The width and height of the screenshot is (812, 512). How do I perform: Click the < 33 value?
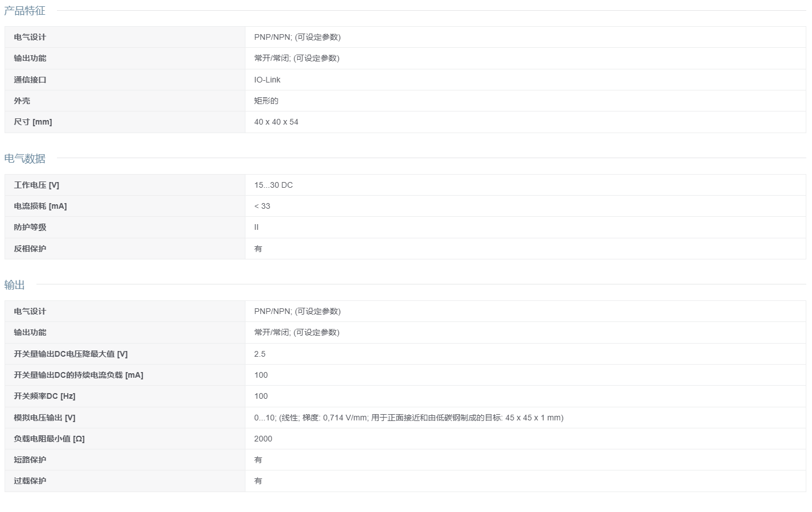(262, 206)
